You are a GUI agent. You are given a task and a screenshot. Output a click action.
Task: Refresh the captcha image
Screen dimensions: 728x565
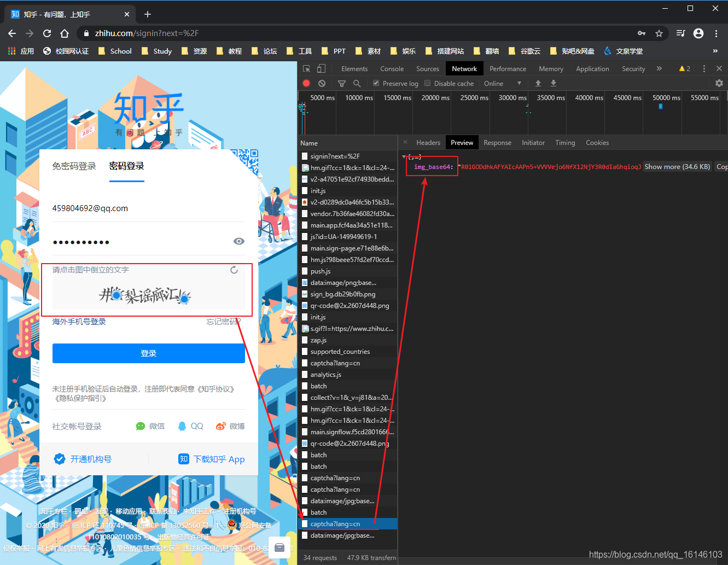(234, 270)
